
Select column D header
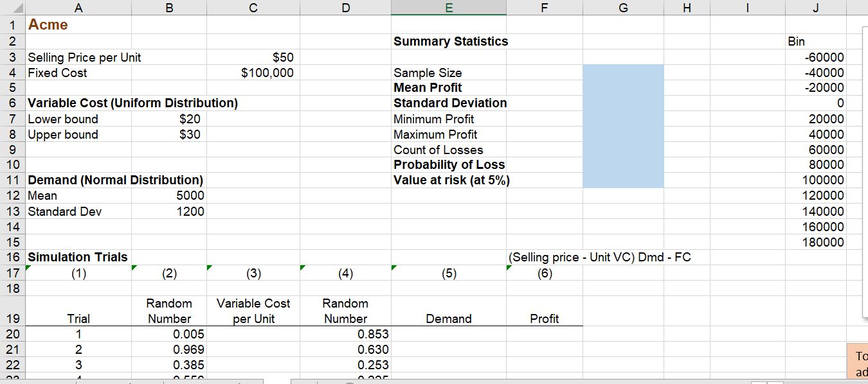(345, 8)
